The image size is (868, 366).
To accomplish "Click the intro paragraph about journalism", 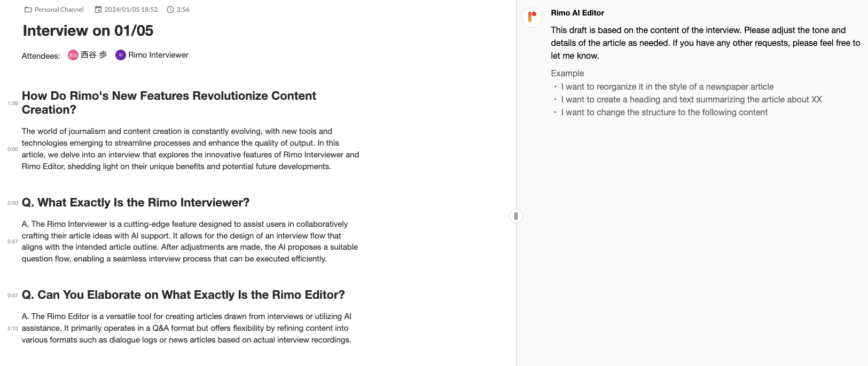I will click(x=190, y=149).
